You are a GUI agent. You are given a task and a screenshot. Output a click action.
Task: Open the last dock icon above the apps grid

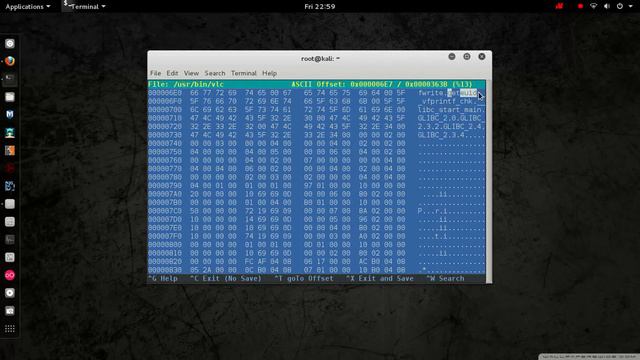coord(10,311)
